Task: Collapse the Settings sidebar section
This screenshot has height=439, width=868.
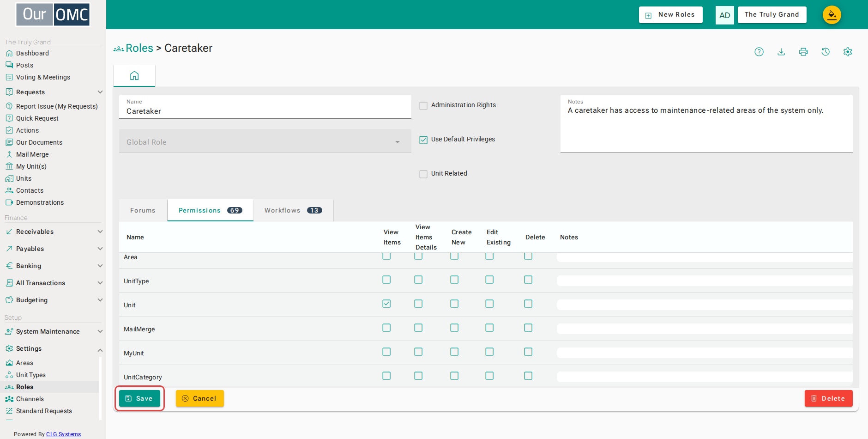Action: [53, 348]
